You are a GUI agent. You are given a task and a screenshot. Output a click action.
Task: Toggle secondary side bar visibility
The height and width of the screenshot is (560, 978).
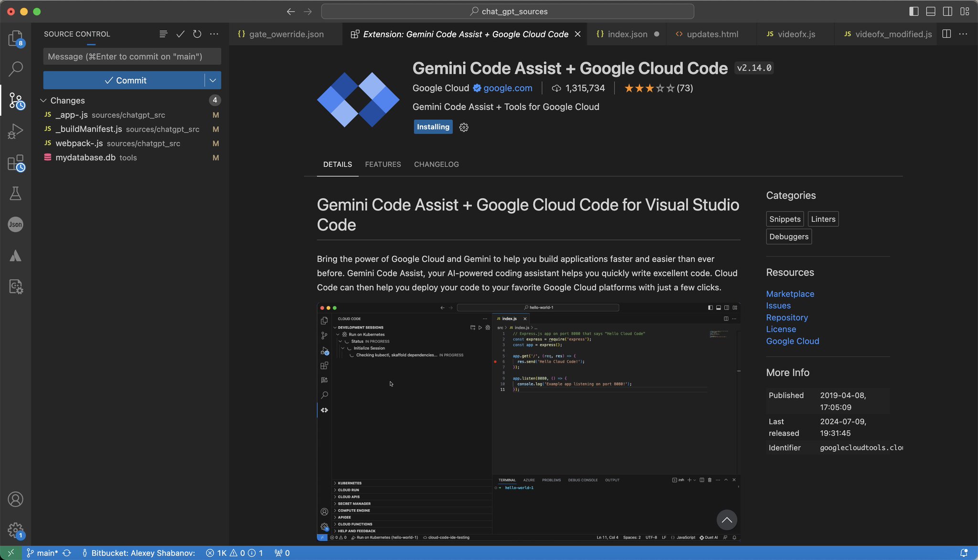[948, 11]
